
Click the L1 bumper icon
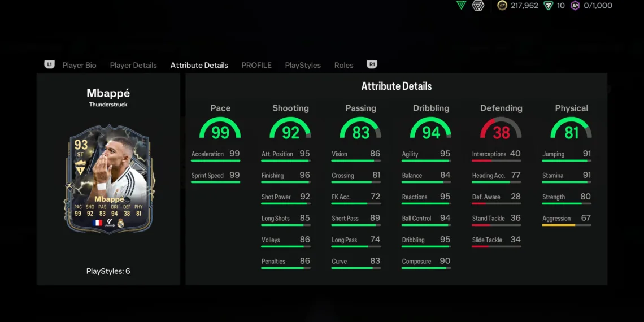49,64
